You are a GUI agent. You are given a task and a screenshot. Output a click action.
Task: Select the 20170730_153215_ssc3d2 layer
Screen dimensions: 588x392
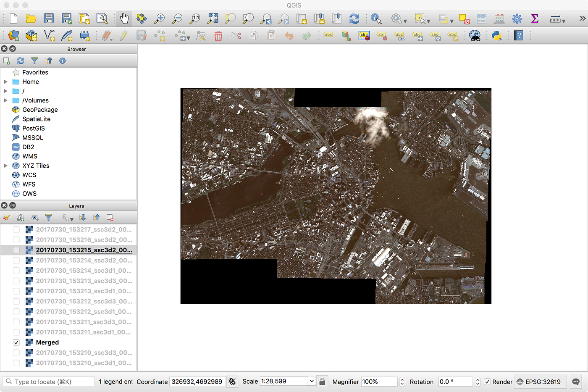tap(84, 250)
